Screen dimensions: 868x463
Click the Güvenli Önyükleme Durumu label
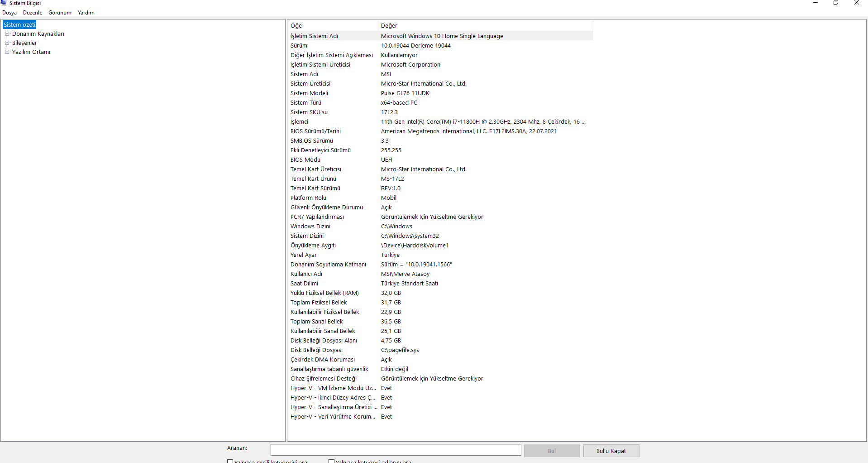(x=326, y=207)
